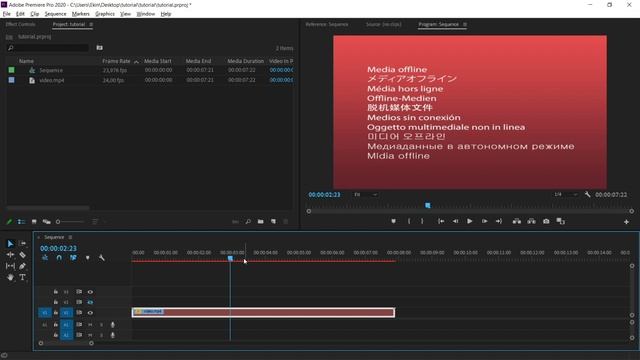The image size is (640, 360).
Task: Toggle Insert and overwrite sequences as nests
Action: point(45,258)
